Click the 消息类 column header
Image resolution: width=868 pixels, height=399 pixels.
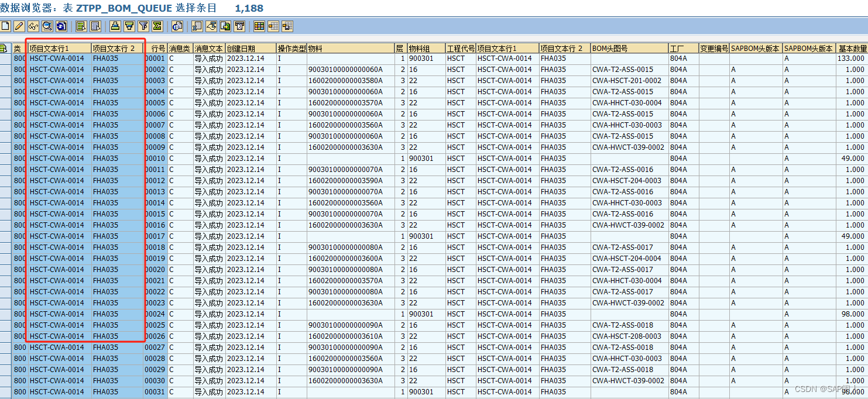click(180, 48)
